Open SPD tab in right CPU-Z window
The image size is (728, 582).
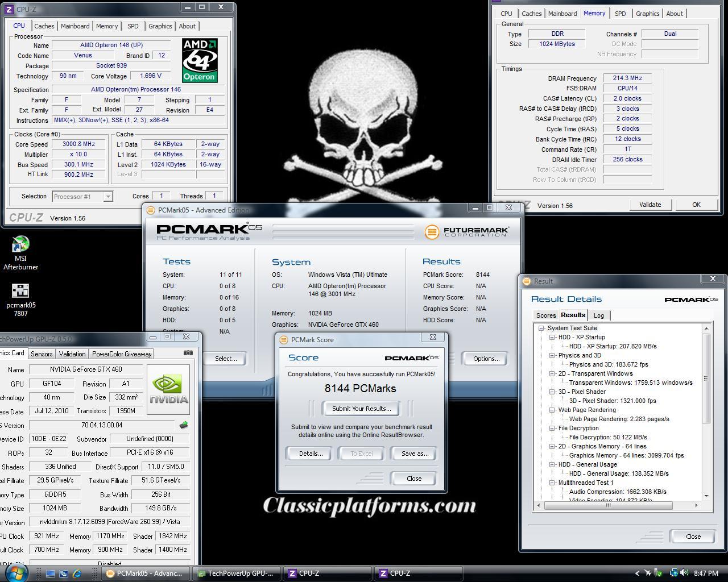pyautogui.click(x=621, y=14)
